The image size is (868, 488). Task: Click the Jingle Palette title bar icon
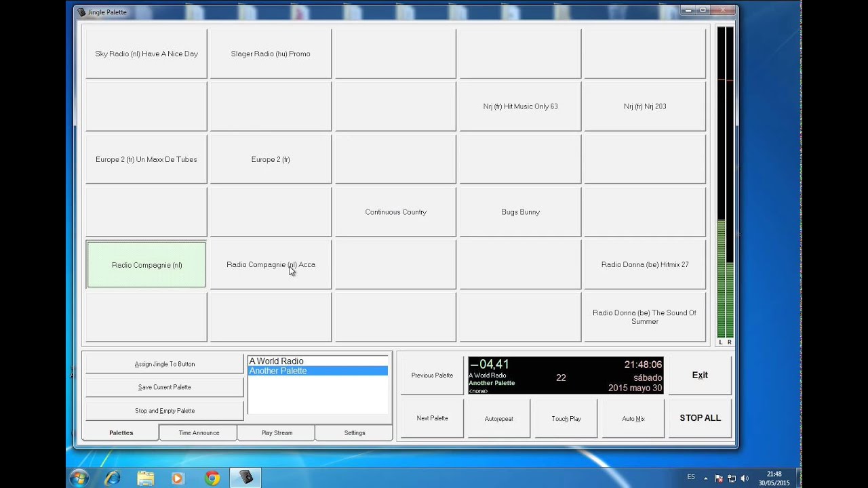pos(82,12)
